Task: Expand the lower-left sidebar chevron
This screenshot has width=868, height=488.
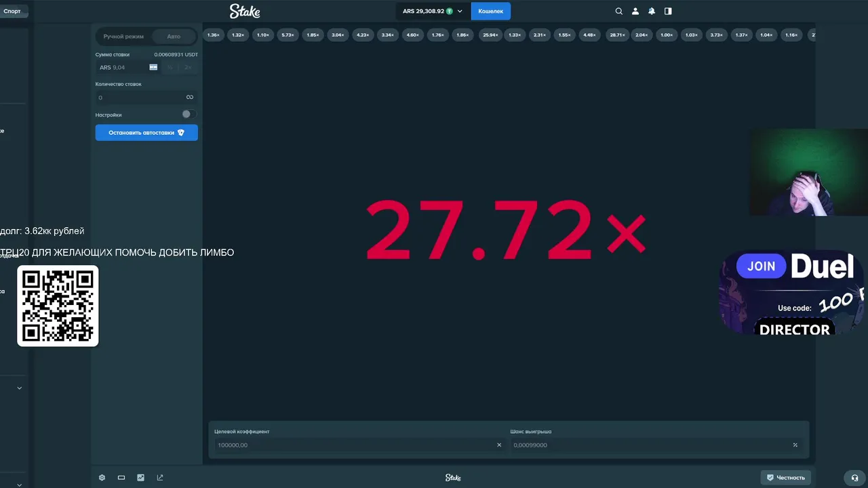Action: [x=19, y=388]
